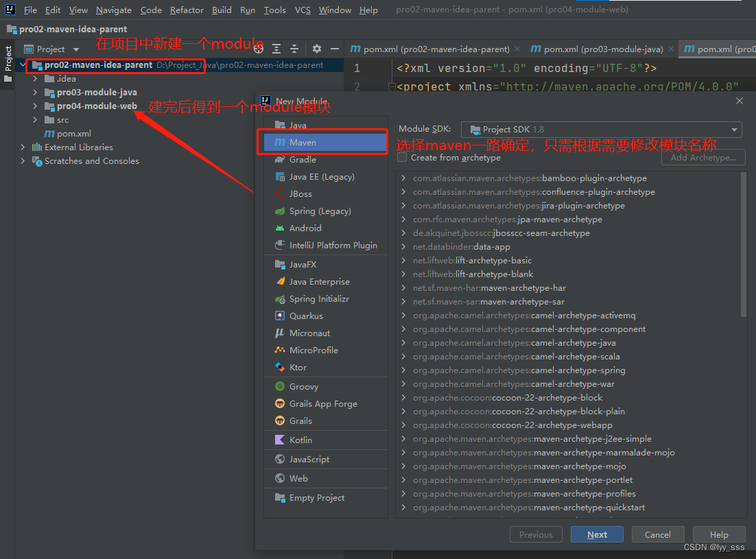This screenshot has width=756, height=559.
Task: Expand the .idea folder
Action: pyautogui.click(x=35, y=79)
